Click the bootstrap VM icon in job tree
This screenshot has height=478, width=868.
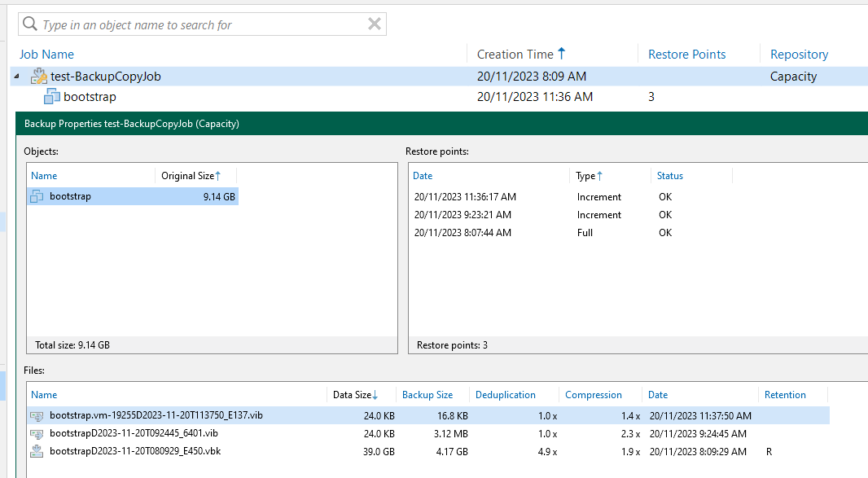[52, 97]
